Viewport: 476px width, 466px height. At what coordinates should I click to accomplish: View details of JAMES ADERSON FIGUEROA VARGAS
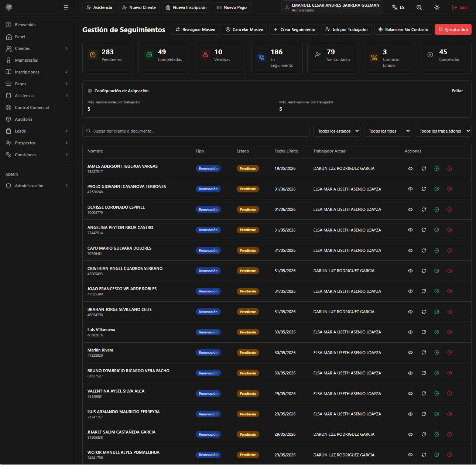pyautogui.click(x=410, y=169)
